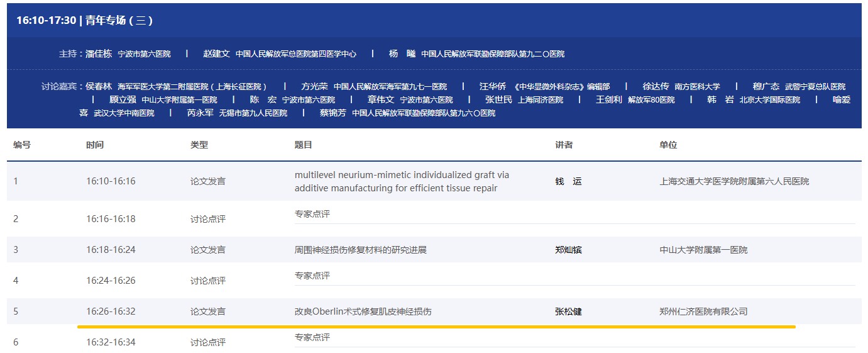Click speaker name 郑灿镔
868x353 pixels.
point(568,250)
